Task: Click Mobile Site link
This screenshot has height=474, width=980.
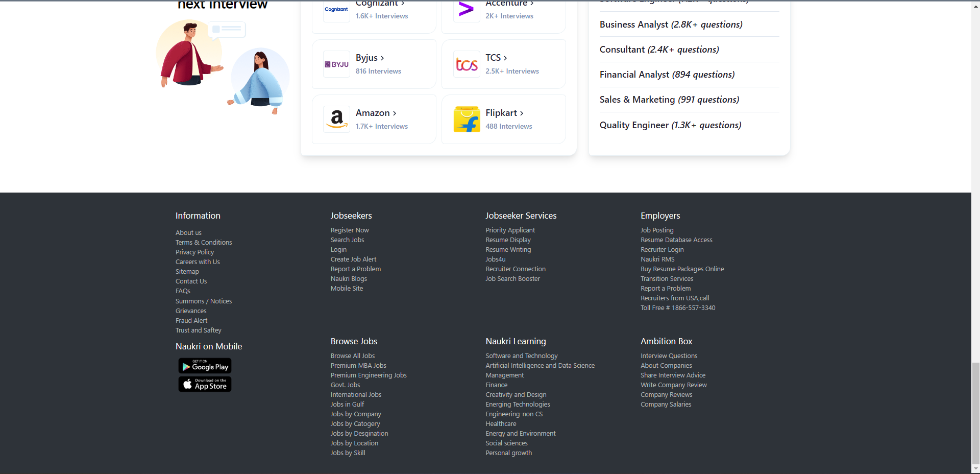Action: (347, 289)
